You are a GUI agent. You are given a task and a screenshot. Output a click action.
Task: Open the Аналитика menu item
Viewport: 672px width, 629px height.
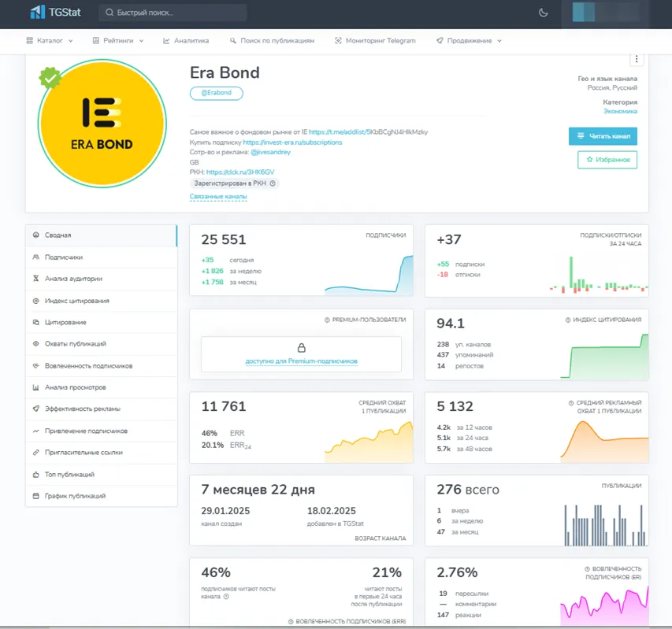pos(186,41)
